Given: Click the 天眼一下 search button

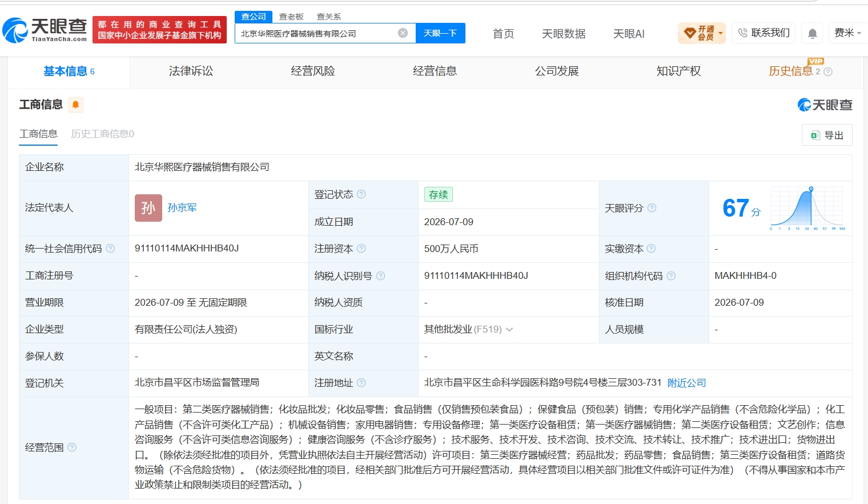Looking at the screenshot, I should [x=440, y=33].
